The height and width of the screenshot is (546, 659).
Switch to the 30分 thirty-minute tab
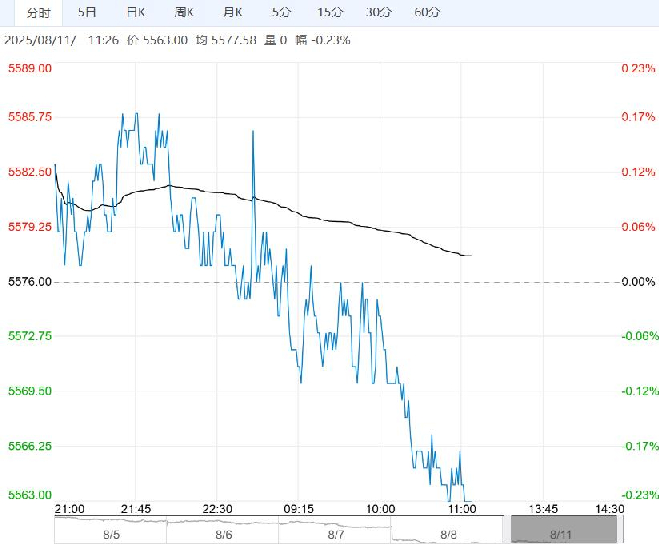[x=378, y=12]
